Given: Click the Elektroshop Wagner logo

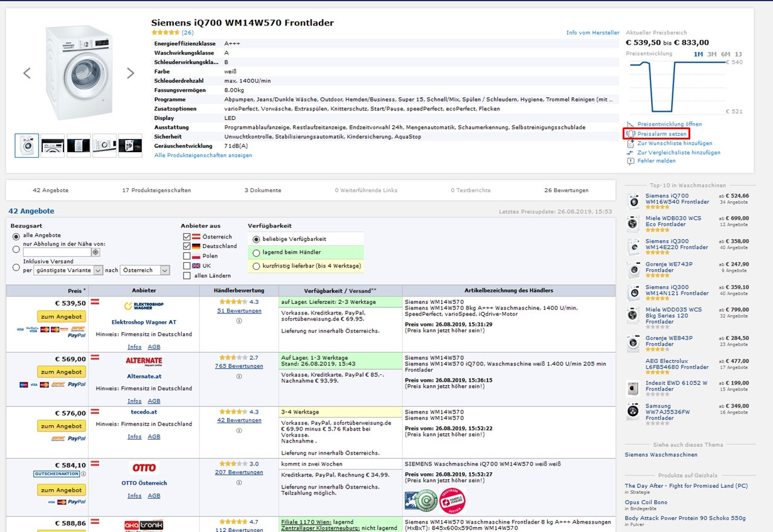Looking at the screenshot, I should tap(144, 306).
